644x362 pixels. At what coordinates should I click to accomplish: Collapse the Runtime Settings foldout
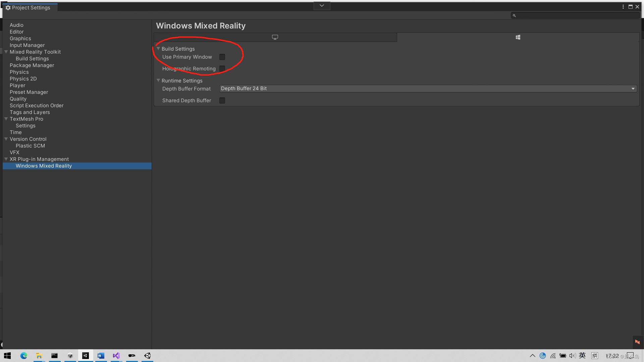(x=158, y=80)
